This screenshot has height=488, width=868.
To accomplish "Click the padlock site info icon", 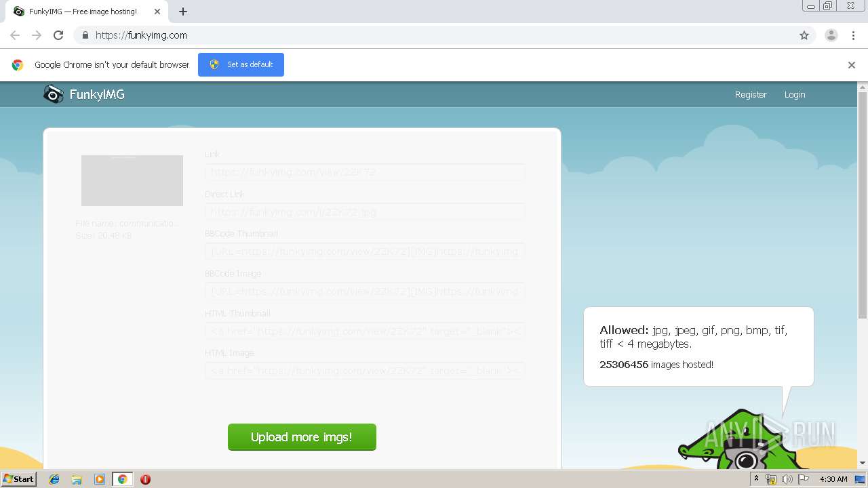I will pos(85,35).
